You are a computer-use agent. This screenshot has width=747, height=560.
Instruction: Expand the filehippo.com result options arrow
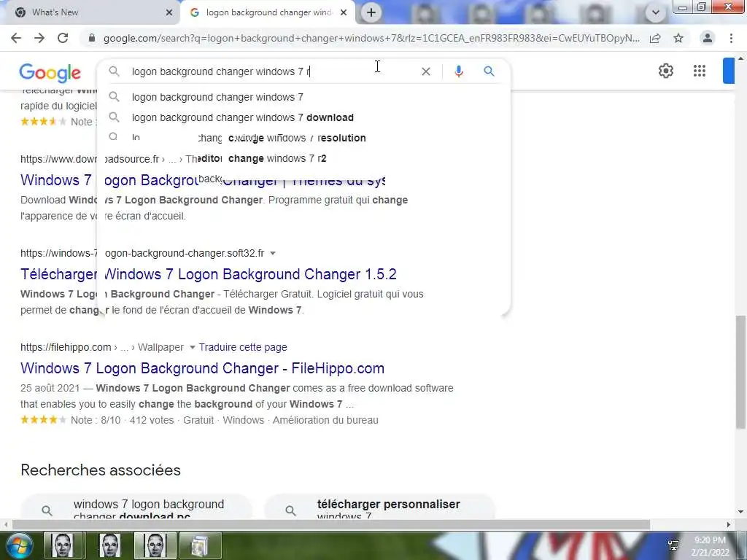pos(193,347)
